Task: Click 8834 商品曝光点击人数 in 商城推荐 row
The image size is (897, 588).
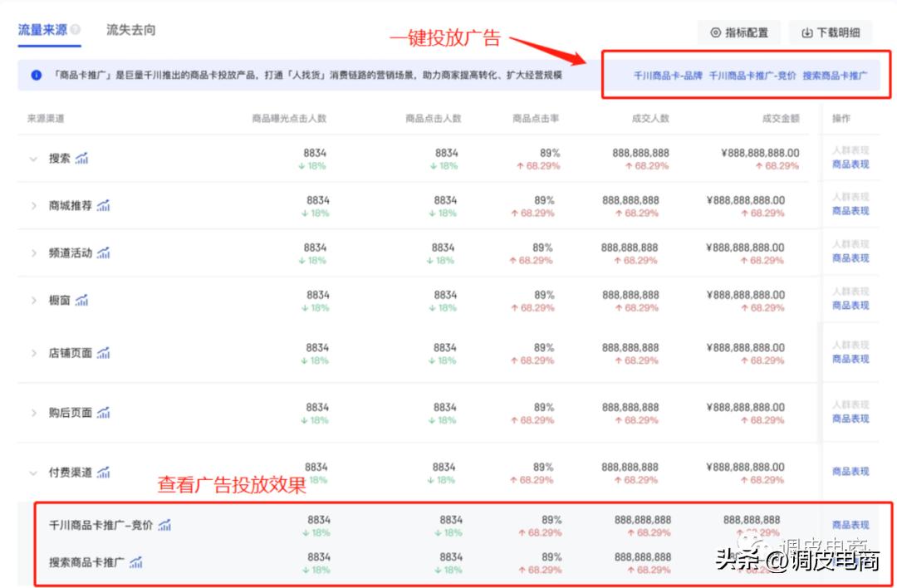Action: coord(318,200)
